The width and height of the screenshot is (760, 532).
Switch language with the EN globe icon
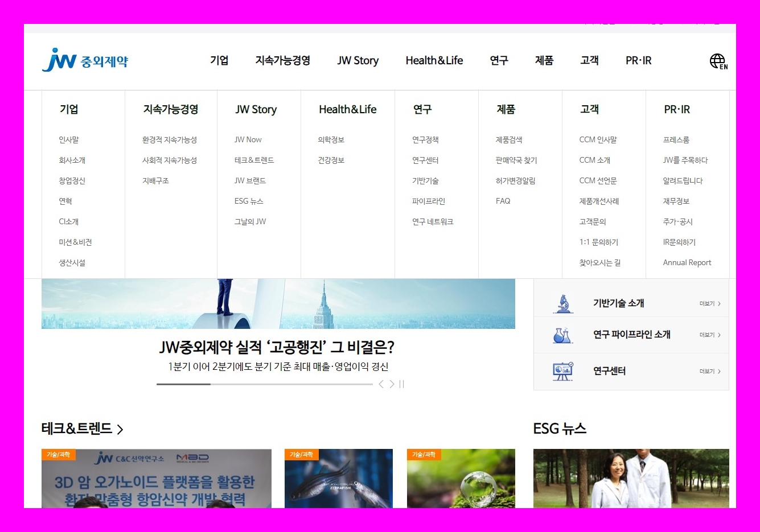[x=718, y=61]
